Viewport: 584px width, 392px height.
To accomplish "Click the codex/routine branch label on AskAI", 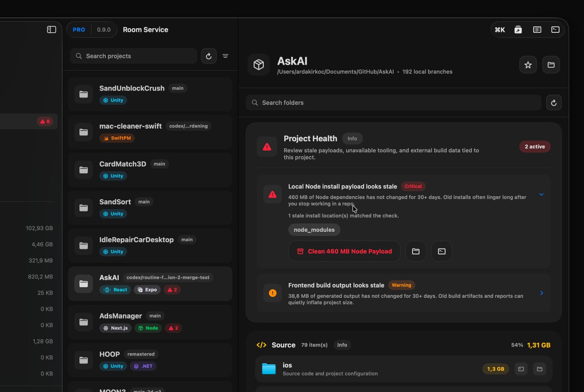I will pyautogui.click(x=168, y=277).
